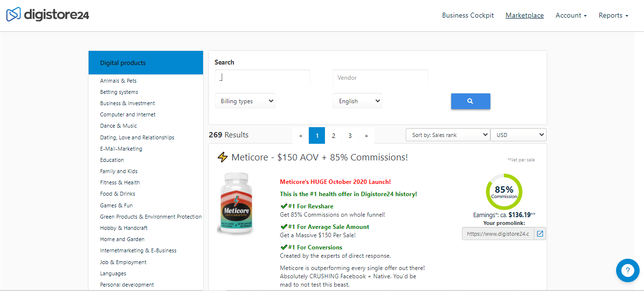
Task: Go to the Marketplace page
Action: coord(525,16)
